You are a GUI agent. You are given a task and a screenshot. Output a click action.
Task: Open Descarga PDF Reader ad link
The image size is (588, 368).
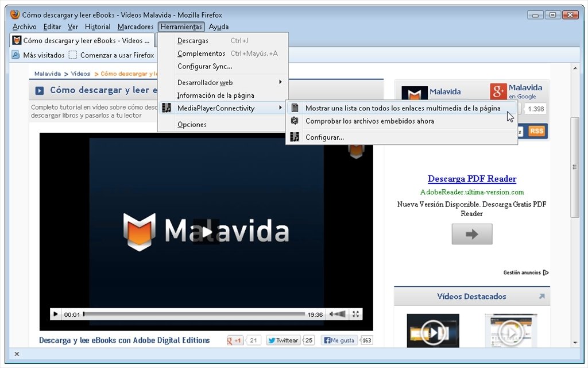[472, 179]
